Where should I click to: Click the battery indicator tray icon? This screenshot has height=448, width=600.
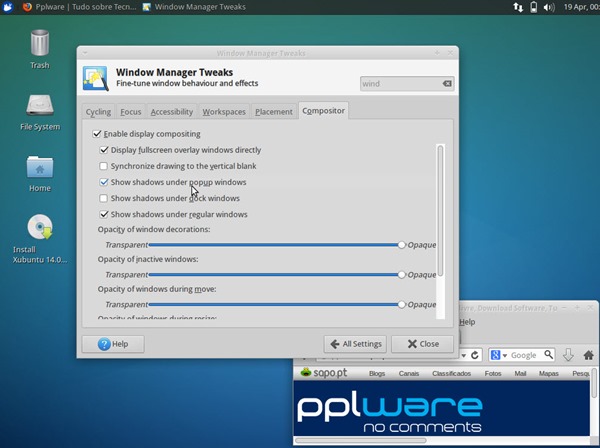[x=533, y=7]
